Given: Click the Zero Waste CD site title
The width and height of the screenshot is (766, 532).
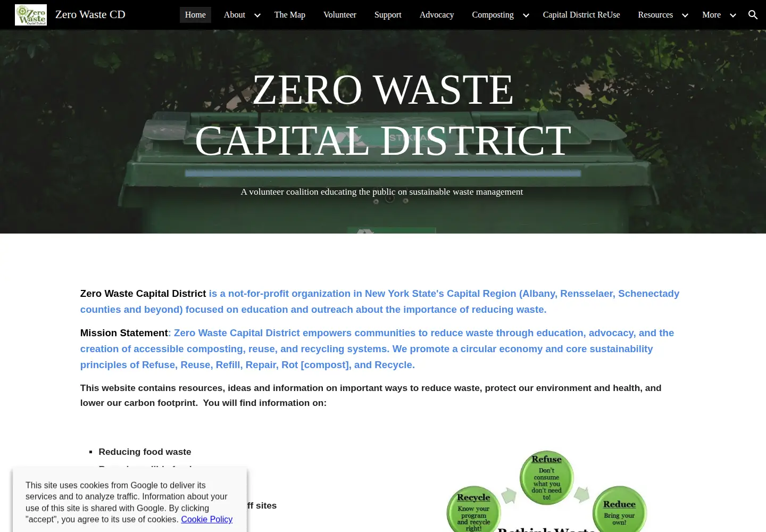Looking at the screenshot, I should point(90,14).
